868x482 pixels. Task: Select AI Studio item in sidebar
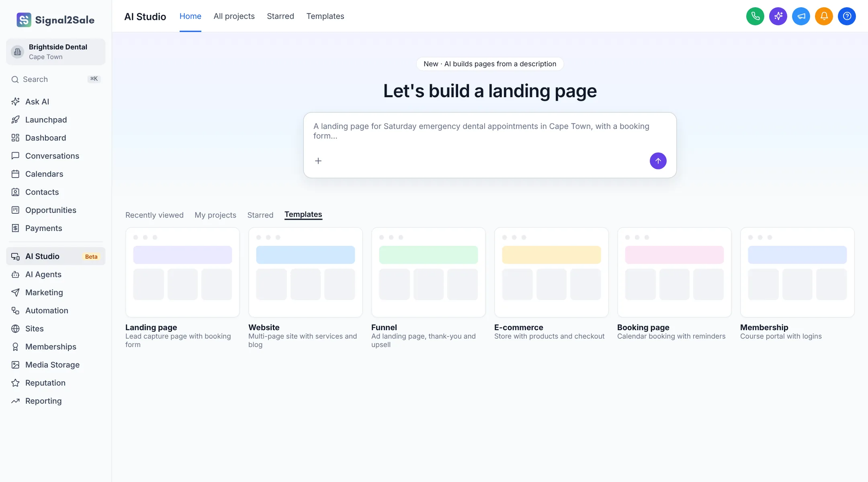tap(56, 256)
